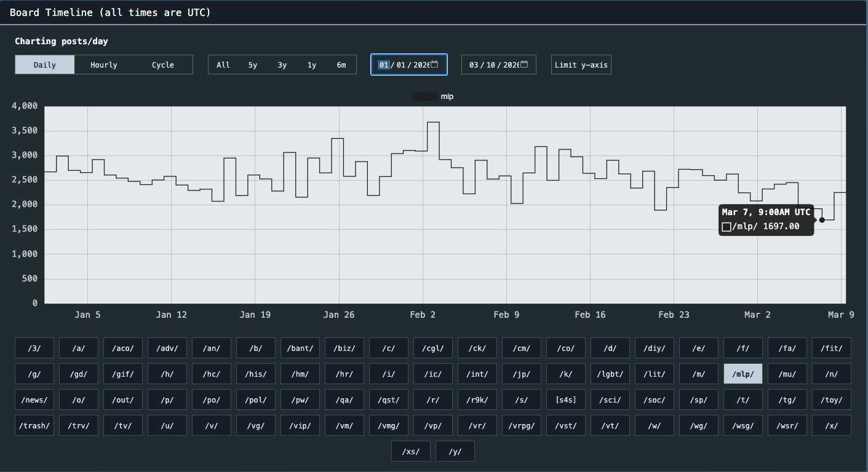Add the /fit/ board to chart

832,348
